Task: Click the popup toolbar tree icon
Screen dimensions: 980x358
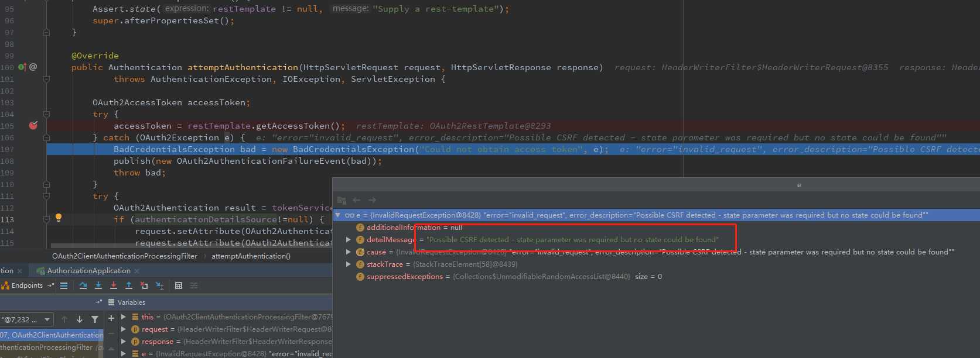Action: [x=342, y=200]
